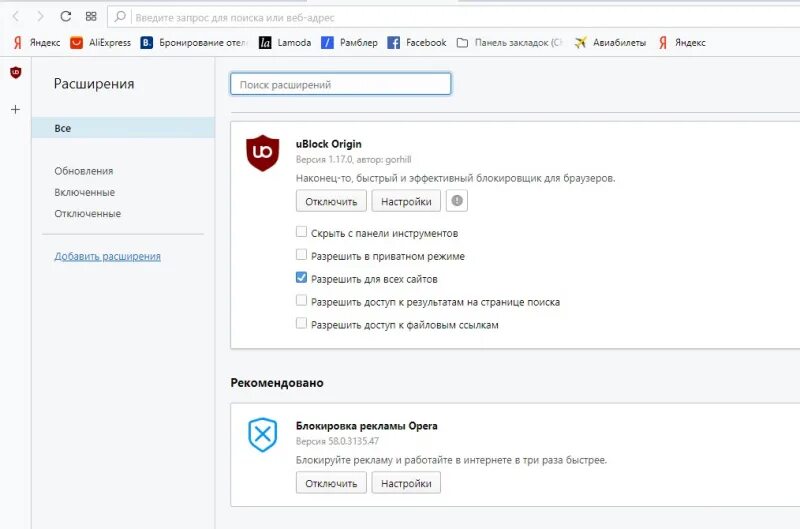Open uBlock Origin Настройки

click(406, 201)
